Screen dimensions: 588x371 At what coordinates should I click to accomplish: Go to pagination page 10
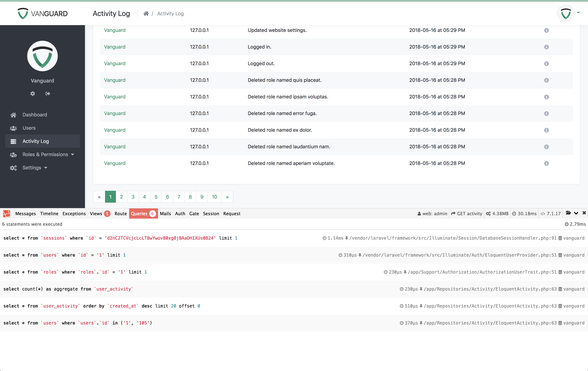[214, 197]
